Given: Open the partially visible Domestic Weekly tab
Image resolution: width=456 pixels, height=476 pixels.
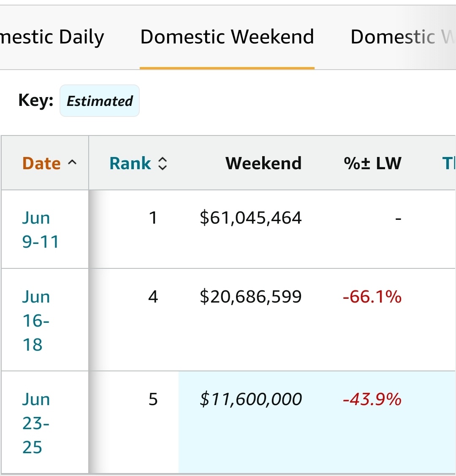Looking at the screenshot, I should [401, 37].
